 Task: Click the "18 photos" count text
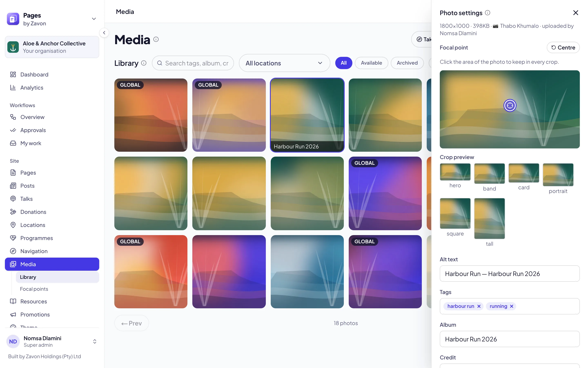345,323
